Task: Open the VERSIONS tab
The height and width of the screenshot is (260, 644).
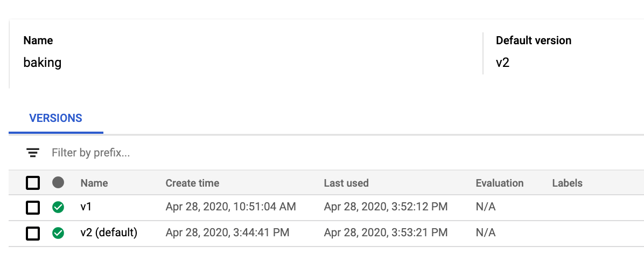Action: pos(56,119)
